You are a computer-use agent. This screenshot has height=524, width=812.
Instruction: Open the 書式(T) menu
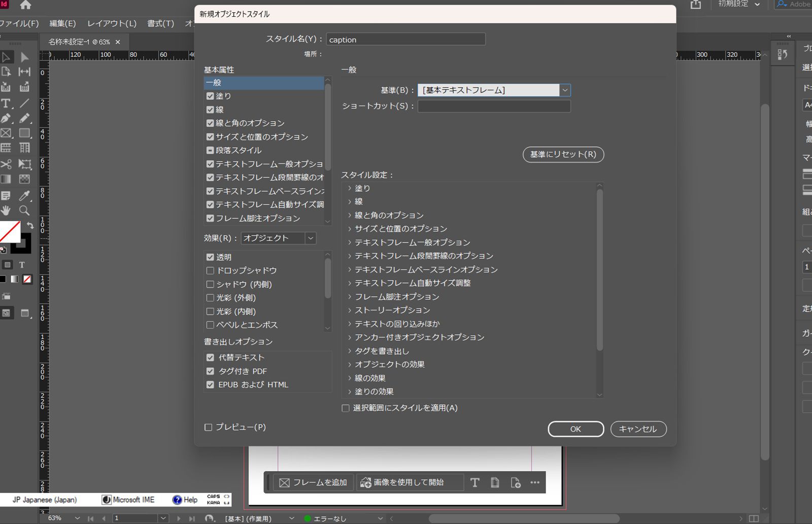(160, 23)
